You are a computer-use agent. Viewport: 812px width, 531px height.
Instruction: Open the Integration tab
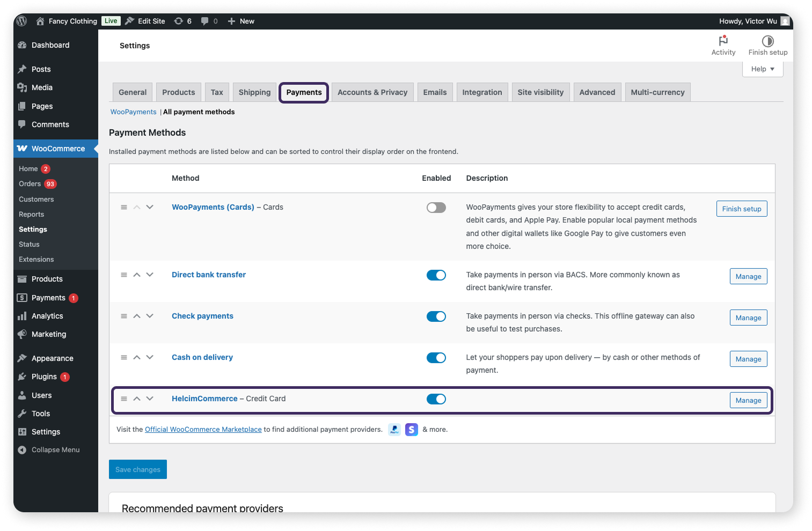482,92
